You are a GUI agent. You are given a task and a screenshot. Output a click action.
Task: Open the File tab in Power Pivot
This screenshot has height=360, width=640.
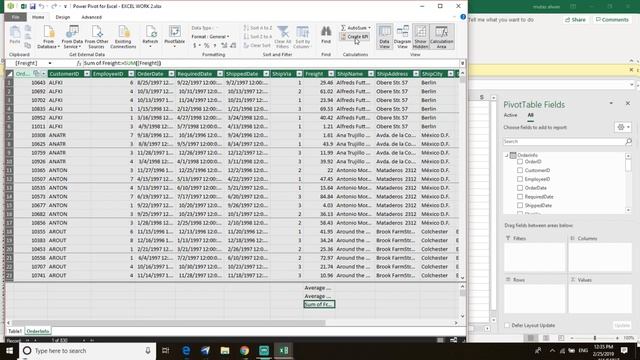coord(16,17)
